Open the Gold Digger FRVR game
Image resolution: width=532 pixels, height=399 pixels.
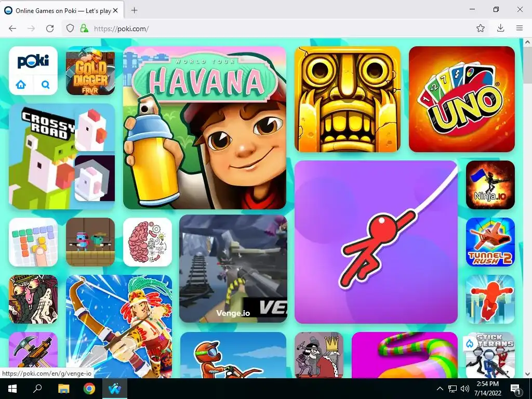[90, 71]
